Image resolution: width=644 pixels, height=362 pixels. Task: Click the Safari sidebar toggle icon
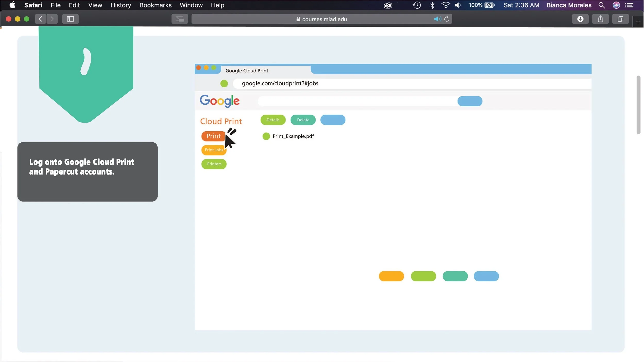click(x=70, y=19)
